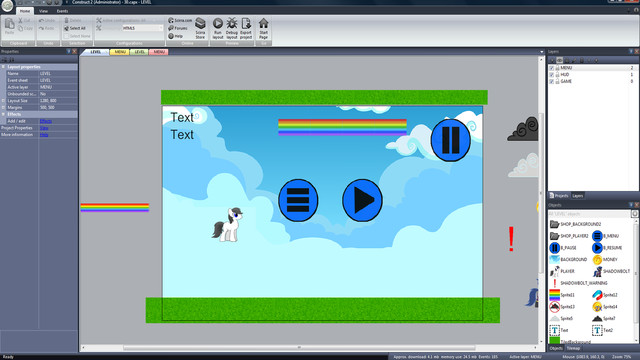
Task: Select the SHADOWBOLT_WARNING object icon
Action: click(554, 283)
